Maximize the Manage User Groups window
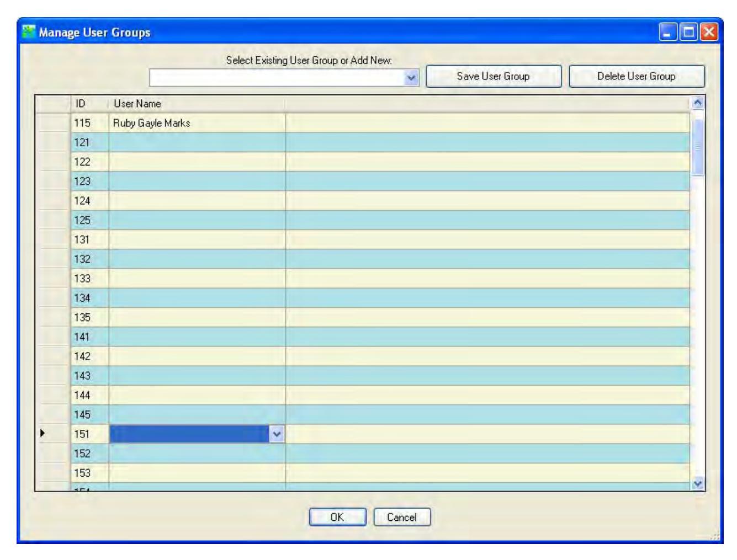737x560 pixels. click(x=689, y=32)
